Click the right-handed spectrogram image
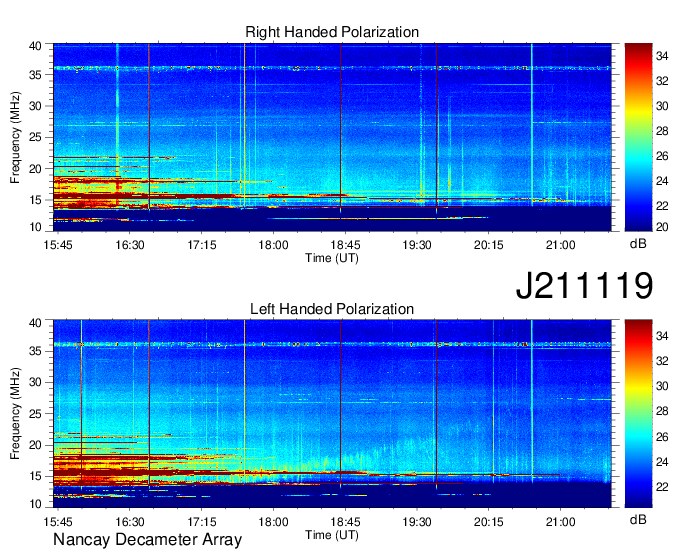 pos(332,137)
